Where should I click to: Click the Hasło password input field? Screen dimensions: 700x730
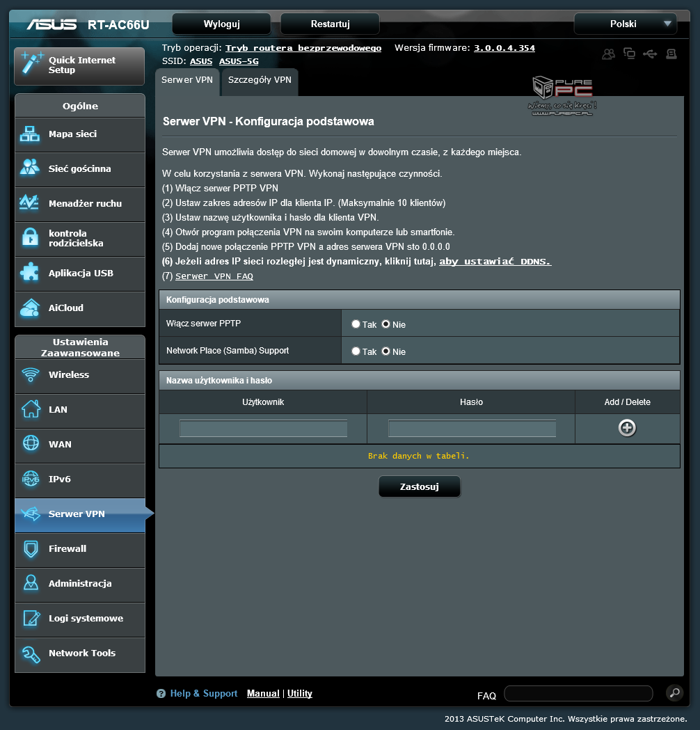tap(472, 429)
